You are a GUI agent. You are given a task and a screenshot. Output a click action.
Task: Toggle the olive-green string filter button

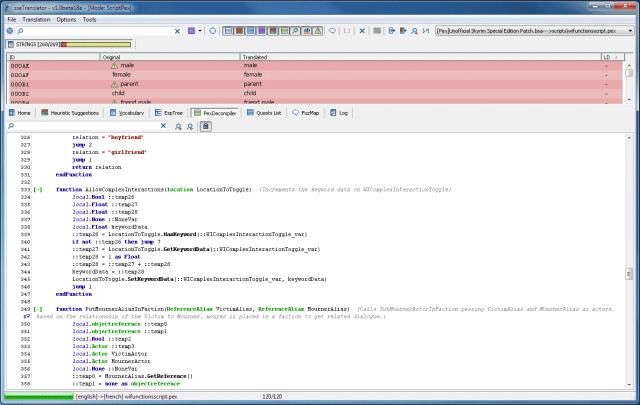click(x=284, y=31)
